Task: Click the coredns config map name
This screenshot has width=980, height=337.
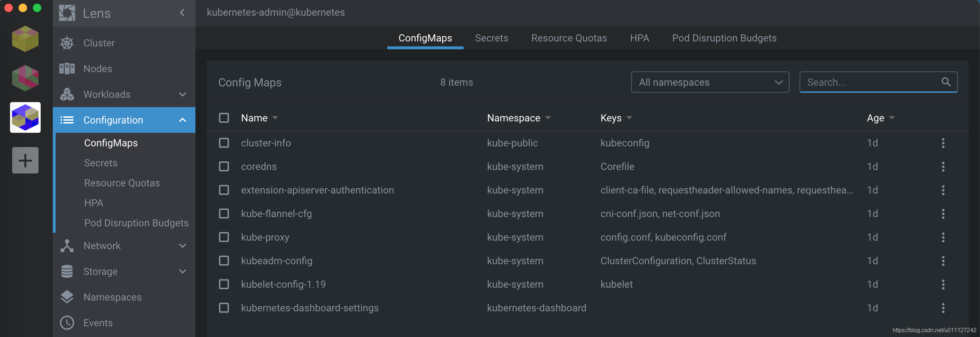Action: coord(259,167)
